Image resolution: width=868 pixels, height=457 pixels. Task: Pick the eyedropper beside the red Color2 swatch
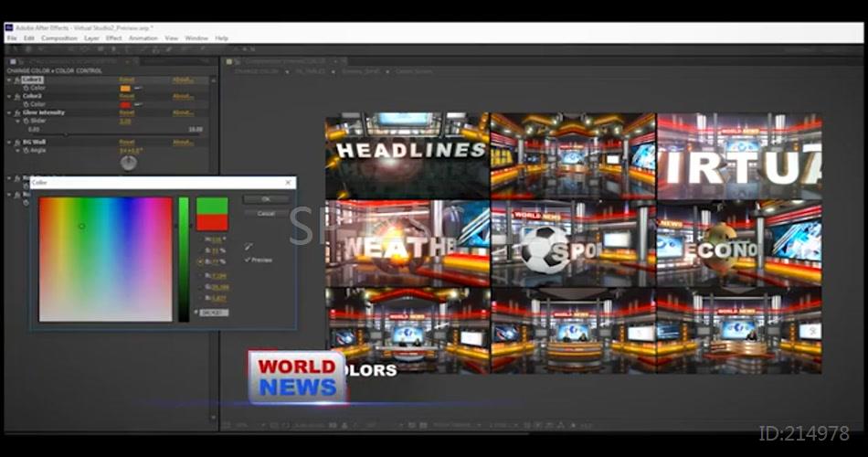[139, 104]
